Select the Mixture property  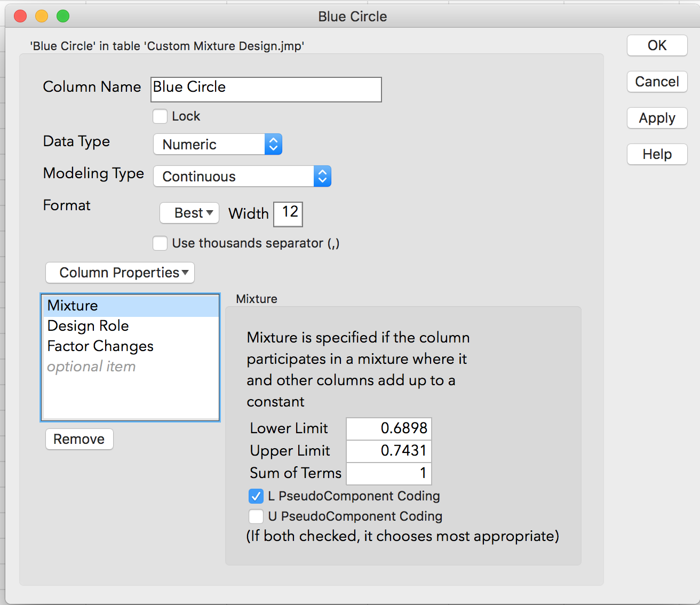[x=73, y=305]
